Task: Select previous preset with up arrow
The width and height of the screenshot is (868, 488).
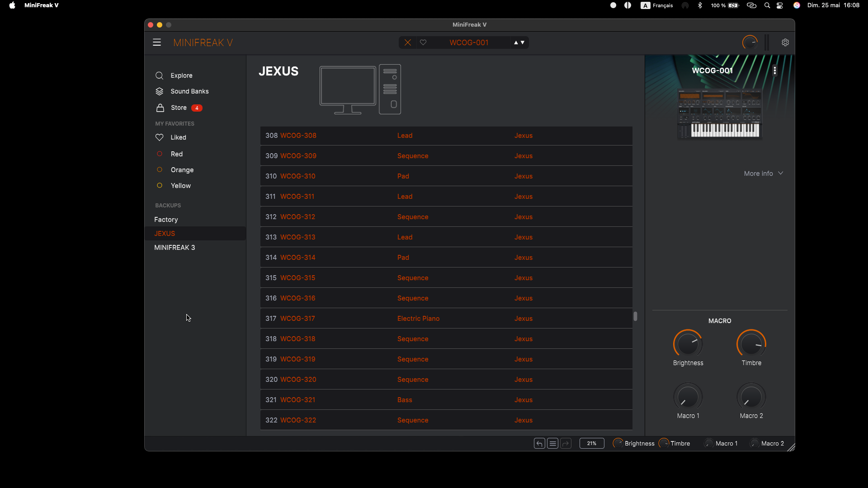Action: pyautogui.click(x=516, y=42)
